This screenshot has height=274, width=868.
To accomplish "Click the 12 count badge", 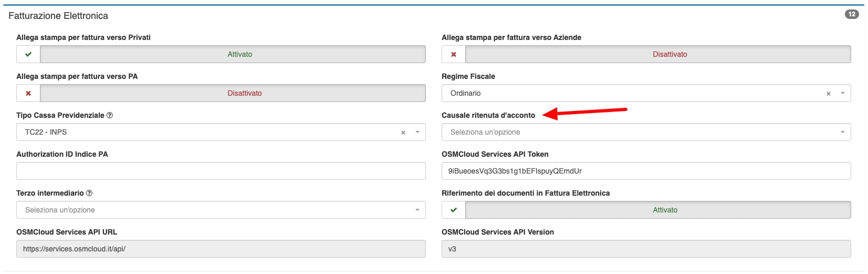I will pos(851,14).
